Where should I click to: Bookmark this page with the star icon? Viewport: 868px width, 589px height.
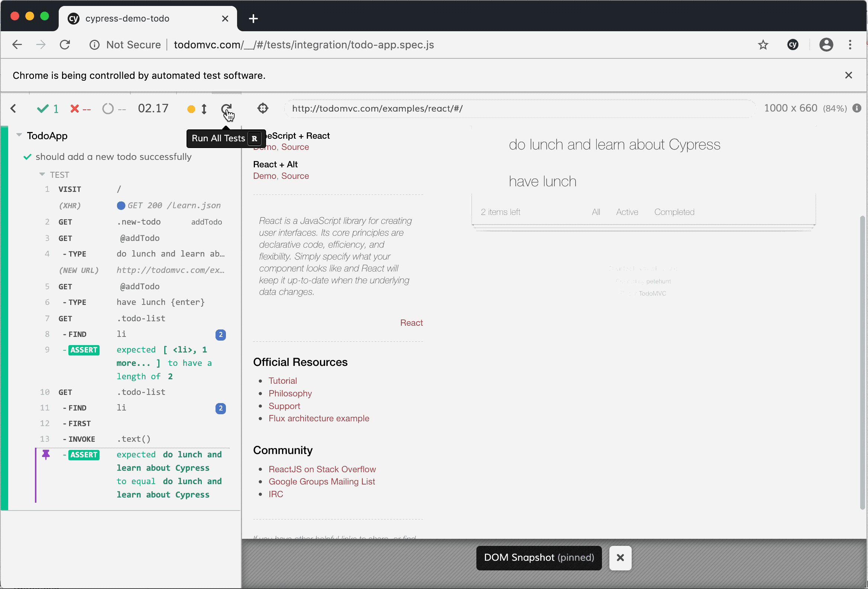click(x=763, y=45)
